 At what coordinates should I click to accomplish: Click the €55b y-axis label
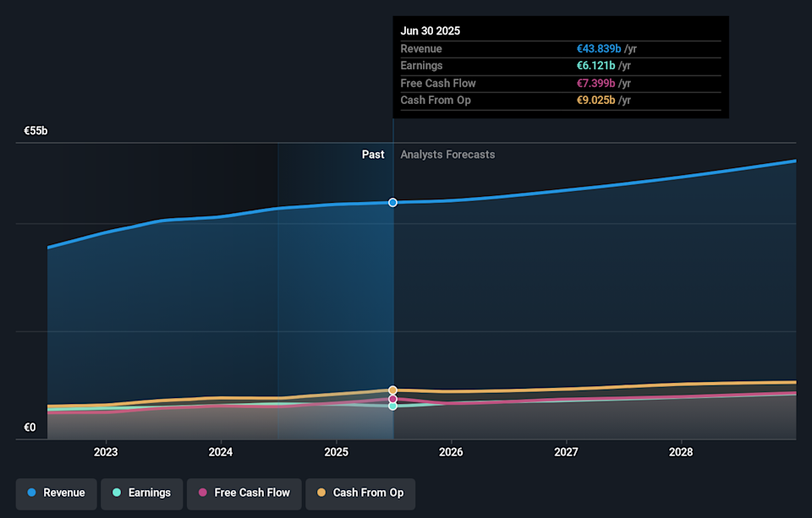tap(36, 132)
